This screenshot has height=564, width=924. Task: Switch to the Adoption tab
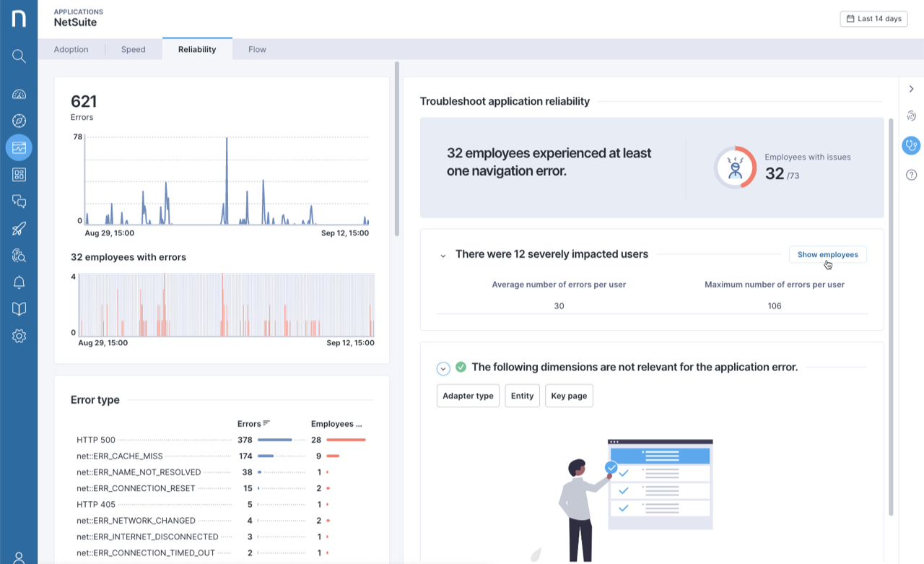[x=71, y=50]
